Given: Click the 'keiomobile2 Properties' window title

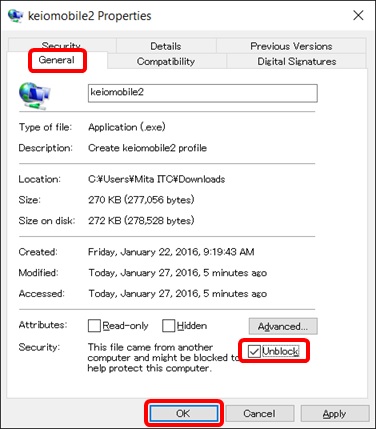Looking at the screenshot, I should (90, 16).
